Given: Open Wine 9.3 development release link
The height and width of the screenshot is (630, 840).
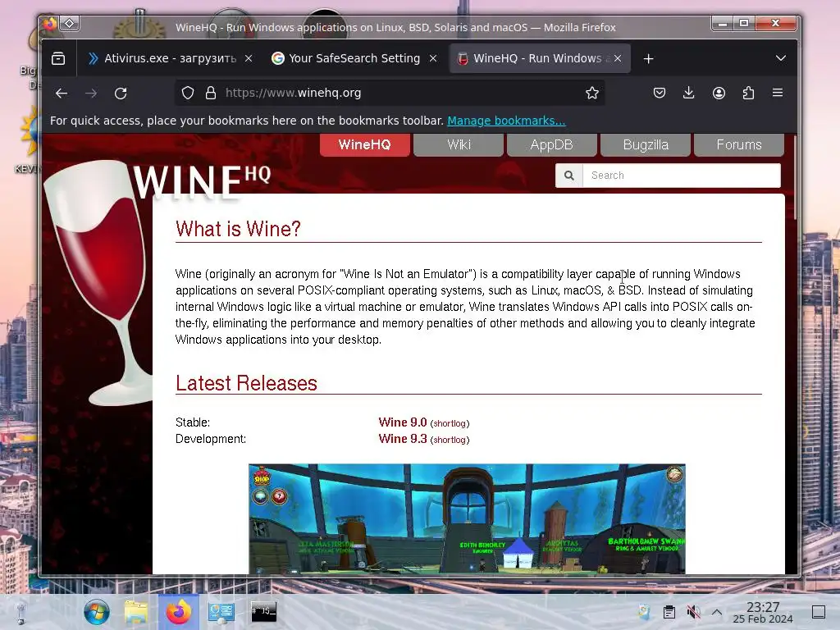Looking at the screenshot, I should tap(402, 439).
